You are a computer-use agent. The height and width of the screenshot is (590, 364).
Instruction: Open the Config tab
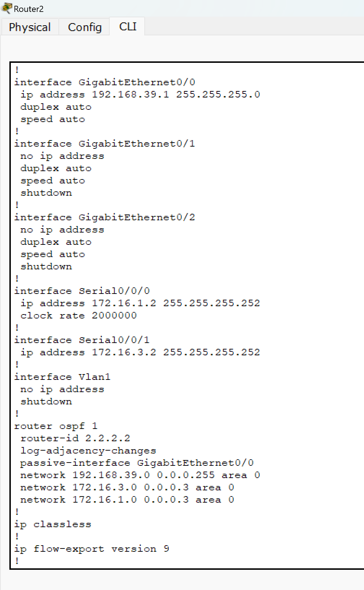85,27
